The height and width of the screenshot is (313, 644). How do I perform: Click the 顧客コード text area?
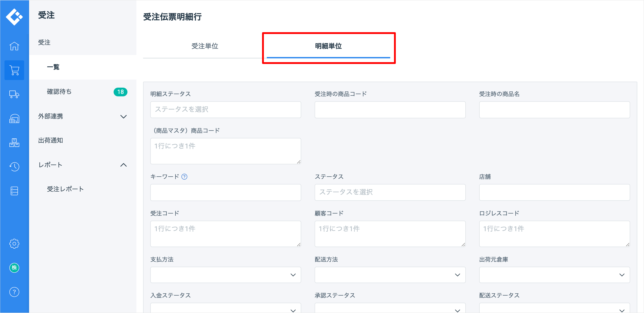[390, 234]
